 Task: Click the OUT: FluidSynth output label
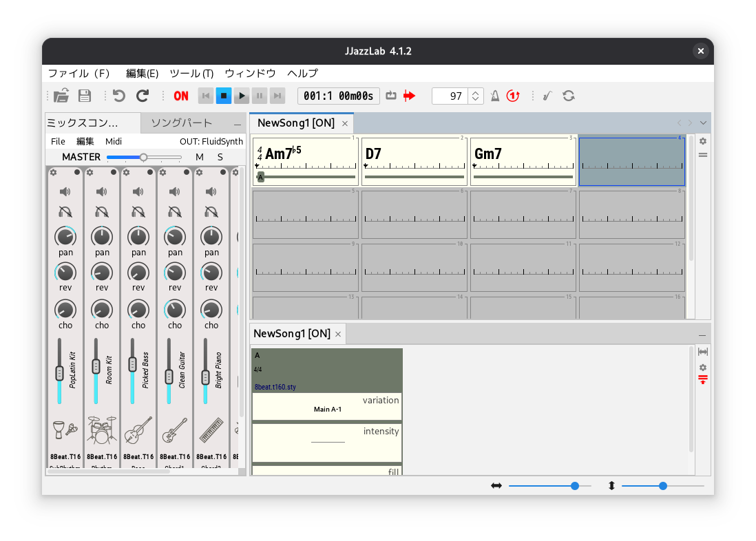211,141
